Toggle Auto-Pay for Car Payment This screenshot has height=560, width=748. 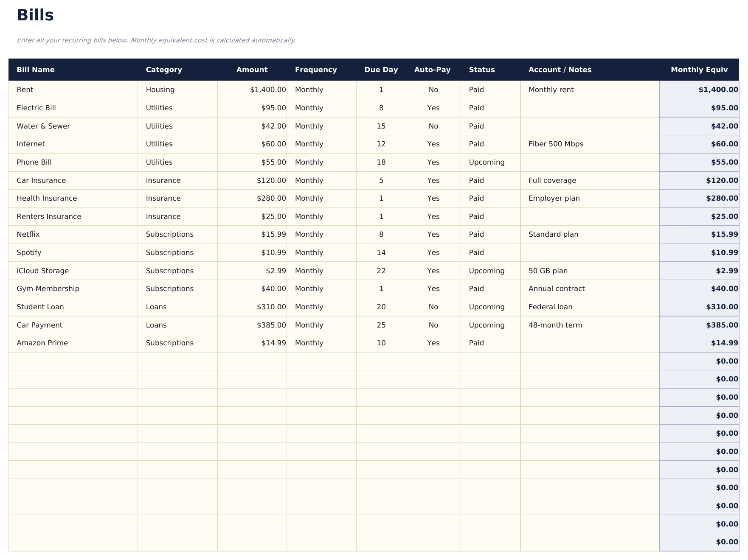pyautogui.click(x=433, y=325)
